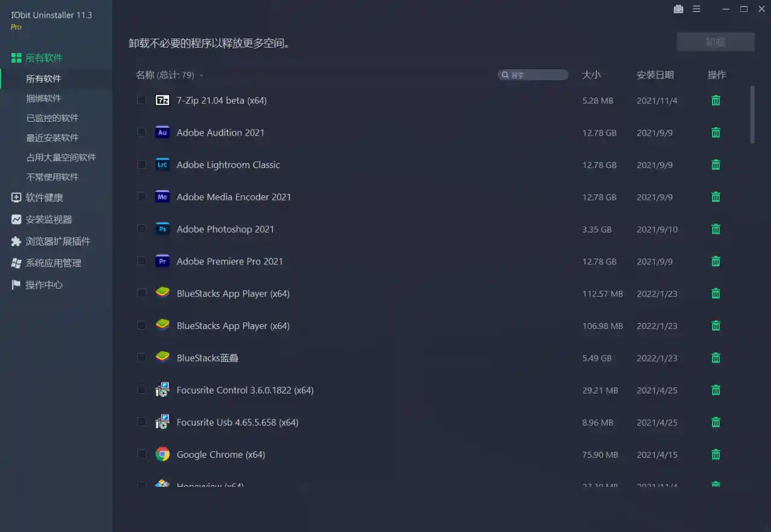The height and width of the screenshot is (532, 771).
Task: Click the toolbox icon in the title bar
Action: (678, 9)
